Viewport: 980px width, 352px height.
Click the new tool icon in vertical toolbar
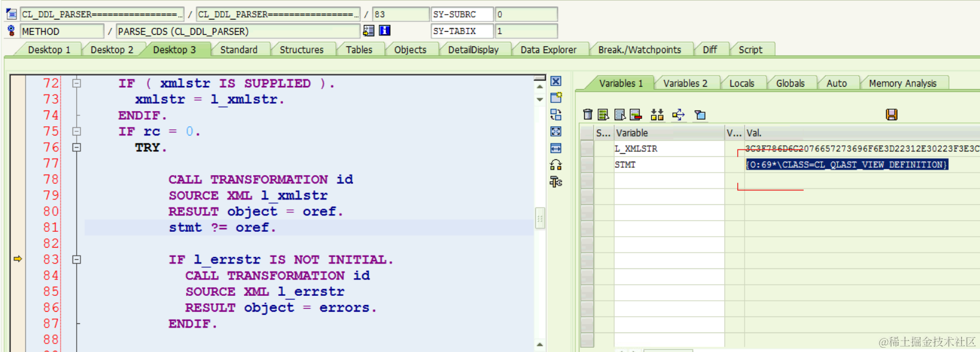556,98
